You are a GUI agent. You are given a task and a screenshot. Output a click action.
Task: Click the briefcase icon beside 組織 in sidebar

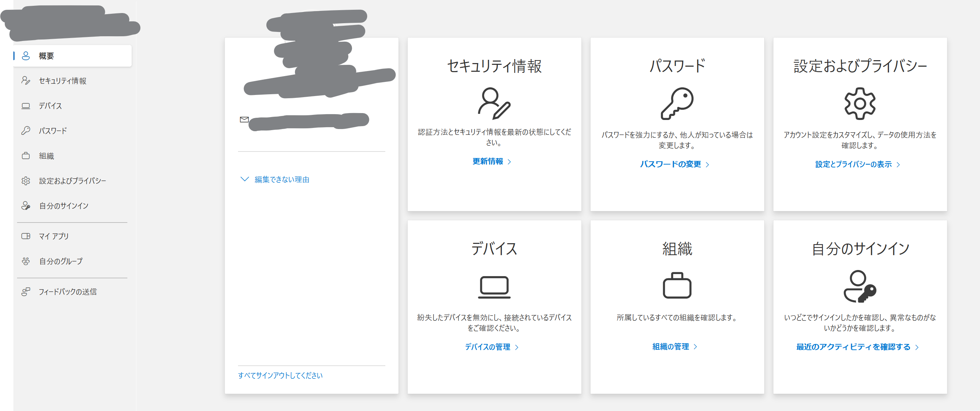[x=25, y=156]
